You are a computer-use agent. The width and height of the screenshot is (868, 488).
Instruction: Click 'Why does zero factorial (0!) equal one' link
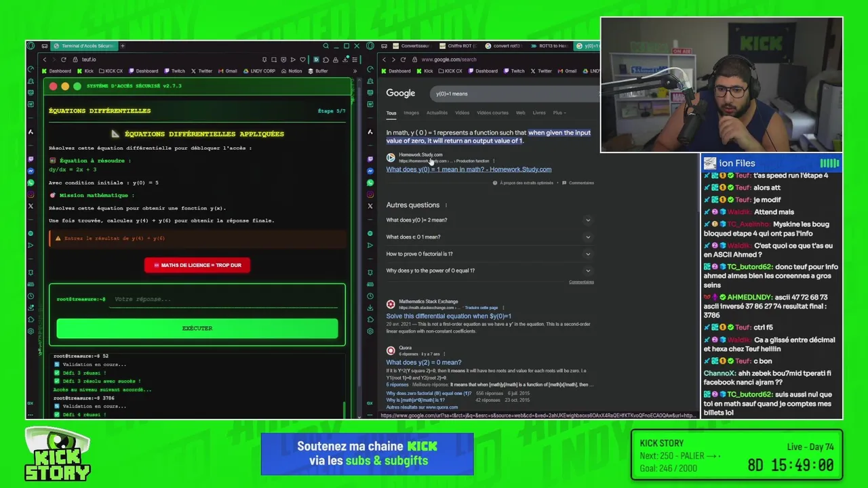click(429, 393)
